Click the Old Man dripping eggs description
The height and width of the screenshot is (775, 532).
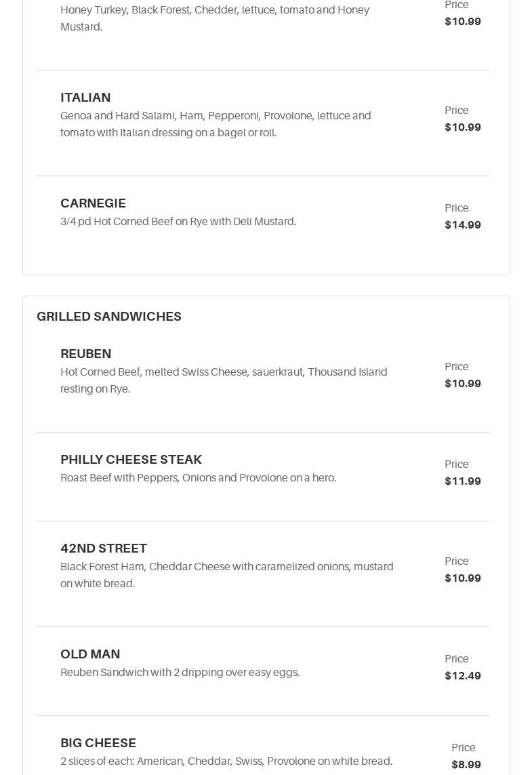point(180,673)
